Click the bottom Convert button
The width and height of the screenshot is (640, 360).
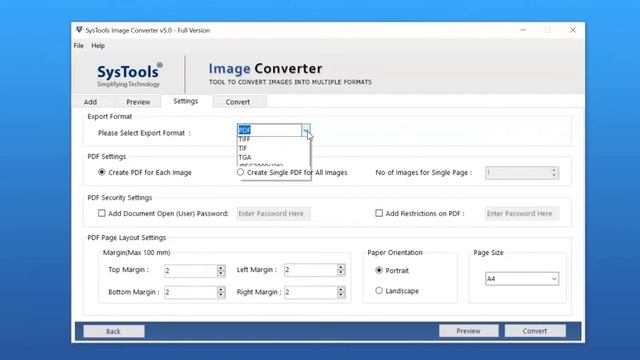pos(535,331)
